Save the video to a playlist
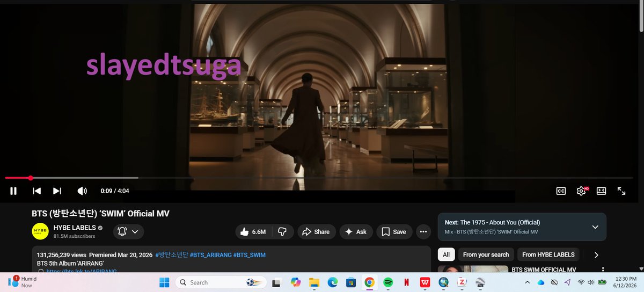Screen dimensions: 644x292 tap(394, 231)
